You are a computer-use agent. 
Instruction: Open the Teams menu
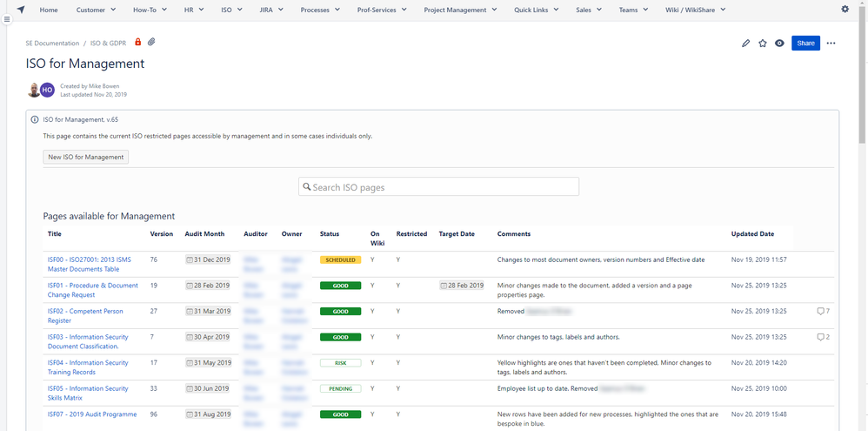(x=634, y=10)
